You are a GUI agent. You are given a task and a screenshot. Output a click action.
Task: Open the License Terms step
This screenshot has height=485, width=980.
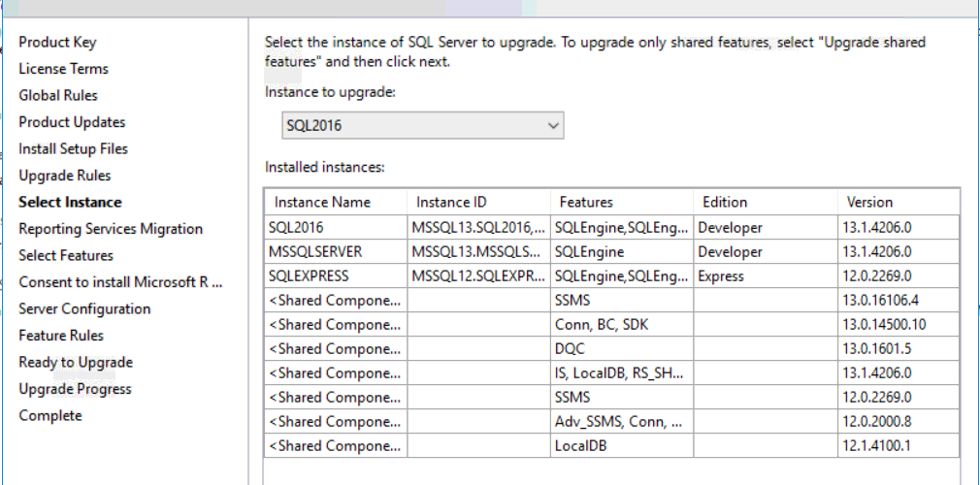63,69
